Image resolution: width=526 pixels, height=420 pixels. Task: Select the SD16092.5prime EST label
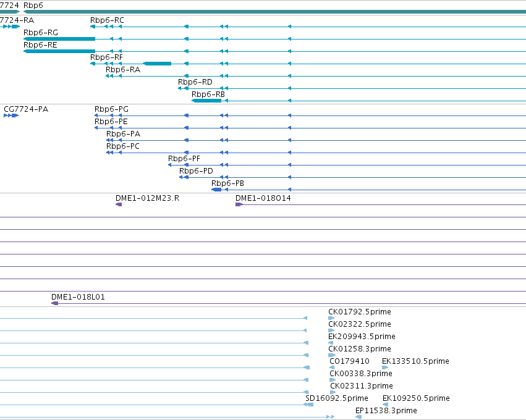[x=336, y=398]
